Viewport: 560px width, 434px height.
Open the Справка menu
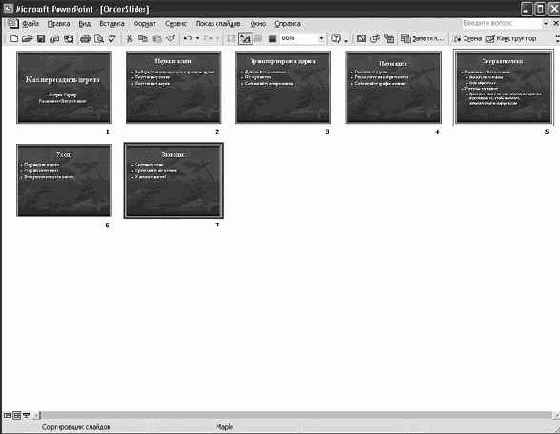pos(287,24)
